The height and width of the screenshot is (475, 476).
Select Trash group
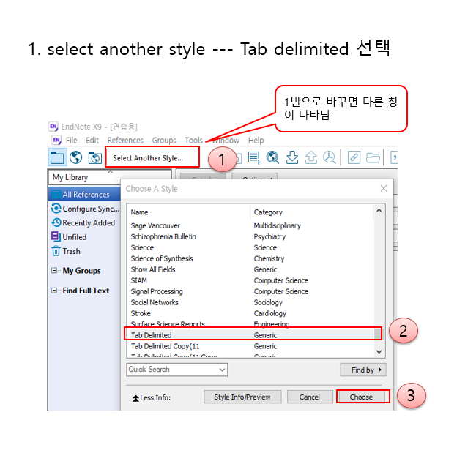71,251
